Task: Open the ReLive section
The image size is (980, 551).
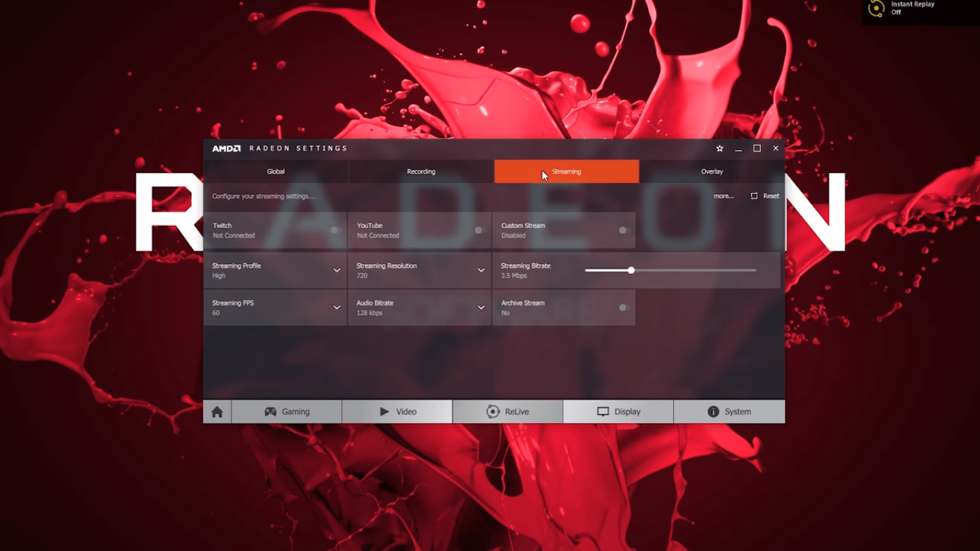Action: [508, 412]
